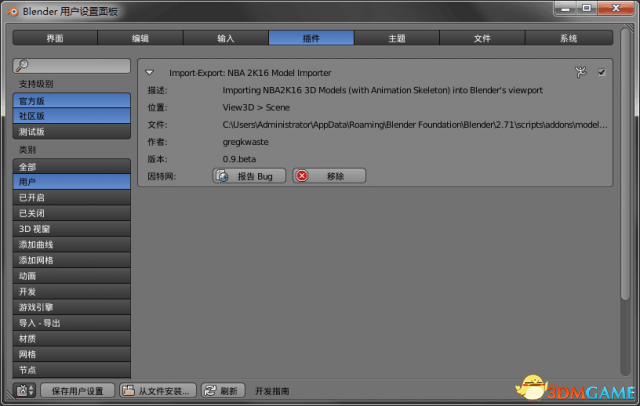
Task: Click the description text about Importing NBA2K16 models
Action: pos(382,90)
